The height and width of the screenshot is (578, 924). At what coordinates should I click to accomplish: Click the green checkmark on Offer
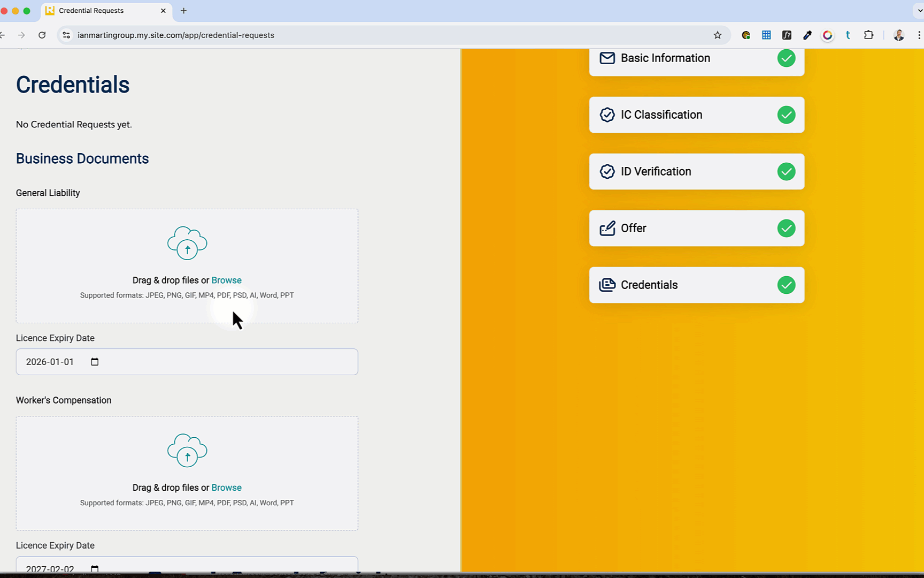pos(786,229)
